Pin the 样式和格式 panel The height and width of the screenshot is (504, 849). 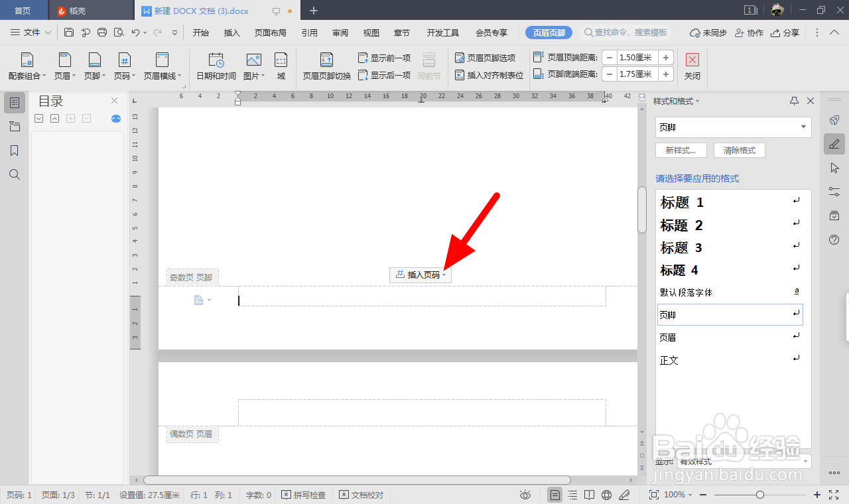click(x=794, y=101)
